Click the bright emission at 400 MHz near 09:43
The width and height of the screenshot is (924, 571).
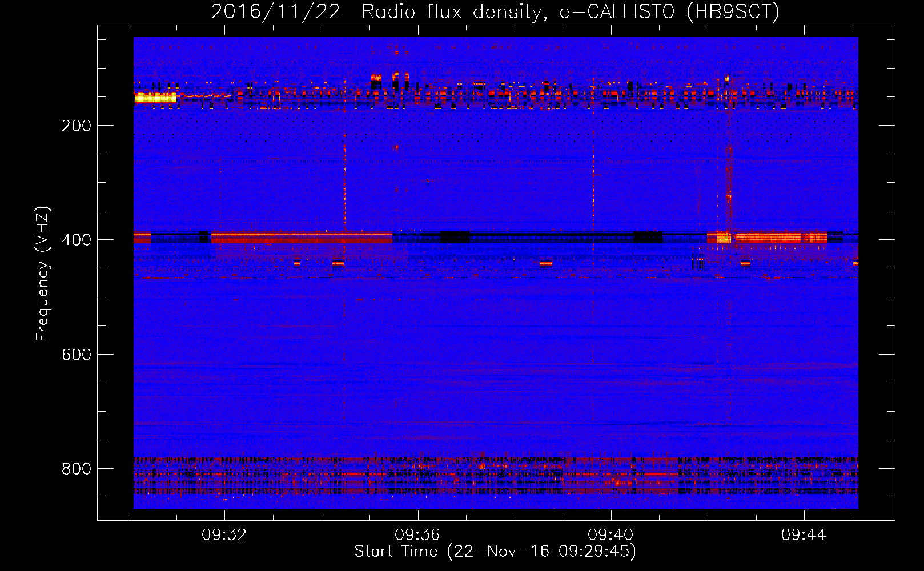point(766,237)
